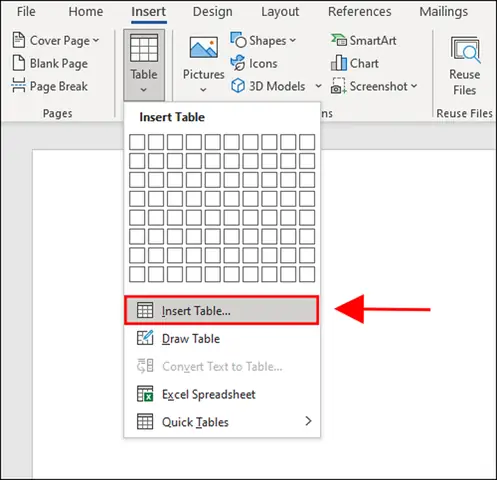Insert a SmartArt graphic
Image resolution: width=497 pixels, height=480 pixels.
tap(363, 41)
